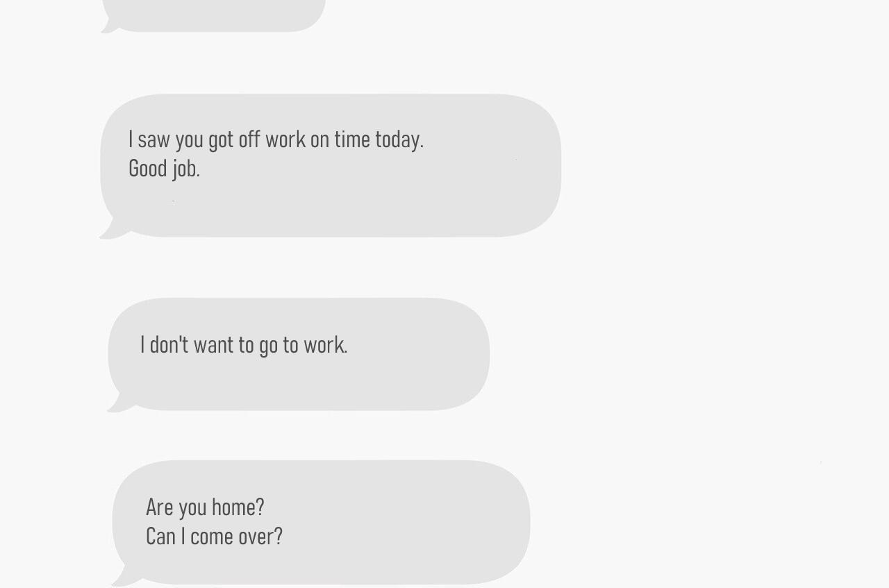Click the tail of the "Good job." bubble

click(x=108, y=232)
